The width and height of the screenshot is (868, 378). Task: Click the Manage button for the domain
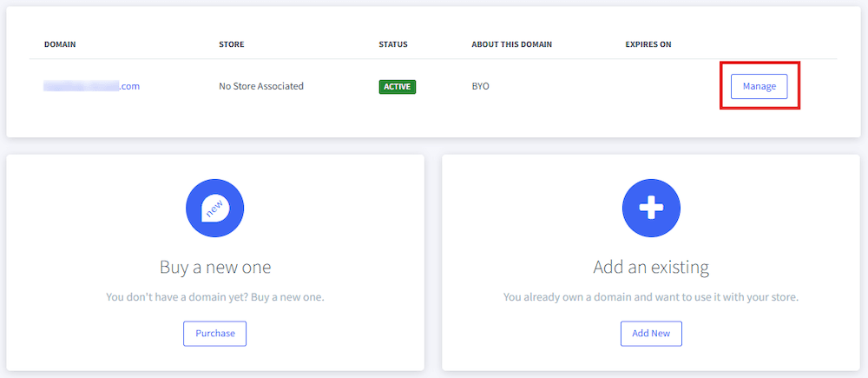(x=759, y=87)
